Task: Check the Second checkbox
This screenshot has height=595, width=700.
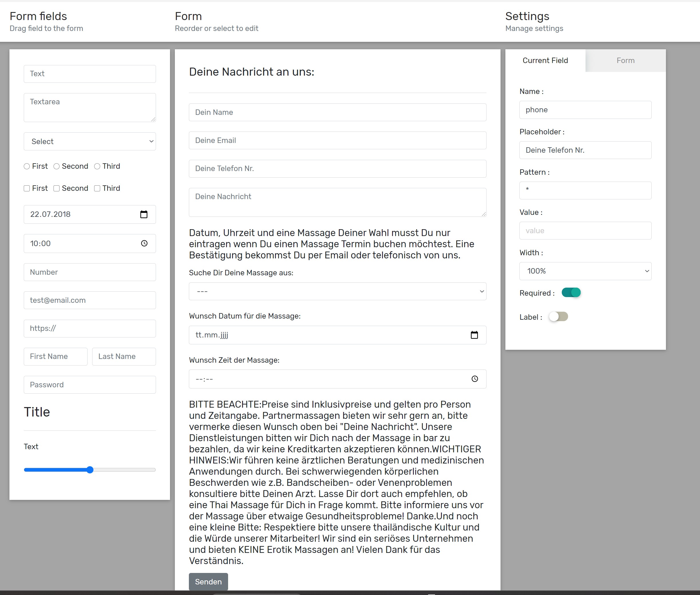Action: tap(57, 188)
